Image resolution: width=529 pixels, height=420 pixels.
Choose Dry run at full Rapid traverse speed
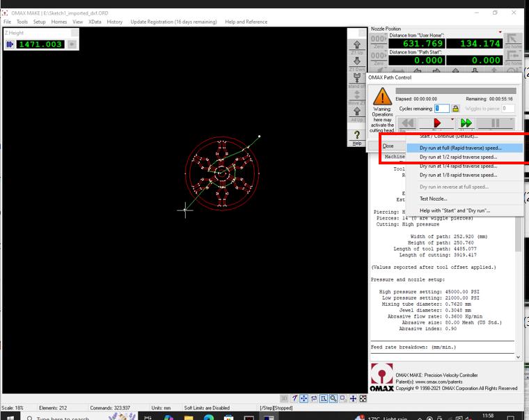click(465, 148)
